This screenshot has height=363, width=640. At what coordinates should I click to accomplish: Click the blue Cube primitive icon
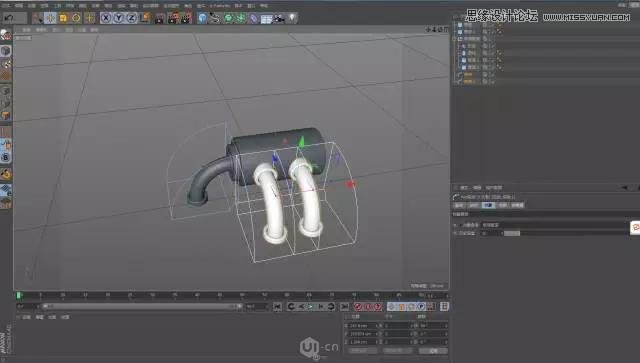[202, 18]
